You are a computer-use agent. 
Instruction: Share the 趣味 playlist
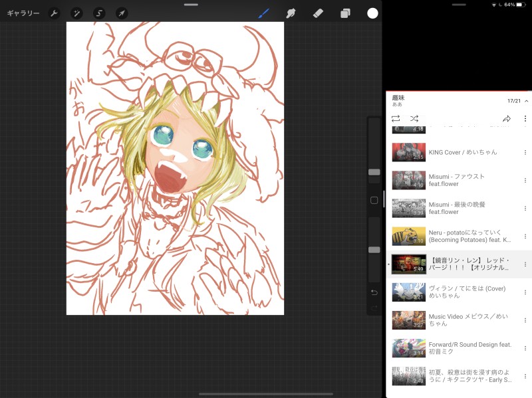[507, 118]
